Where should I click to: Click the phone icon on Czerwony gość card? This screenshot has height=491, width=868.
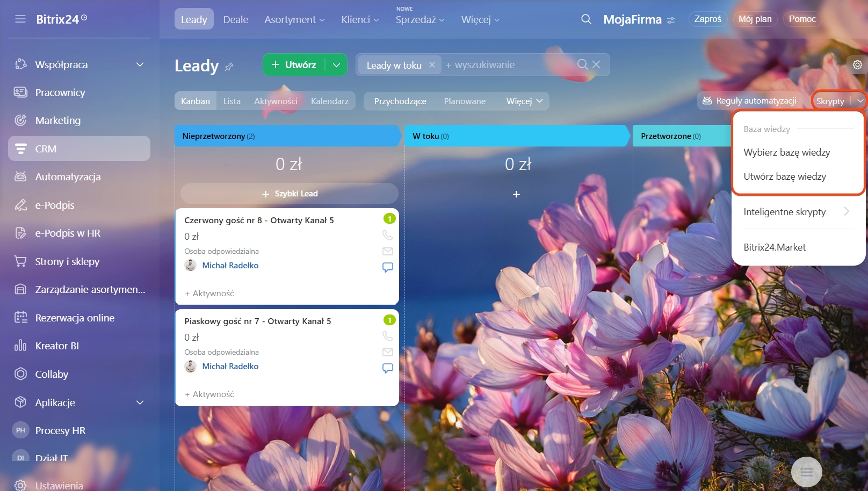pos(387,235)
